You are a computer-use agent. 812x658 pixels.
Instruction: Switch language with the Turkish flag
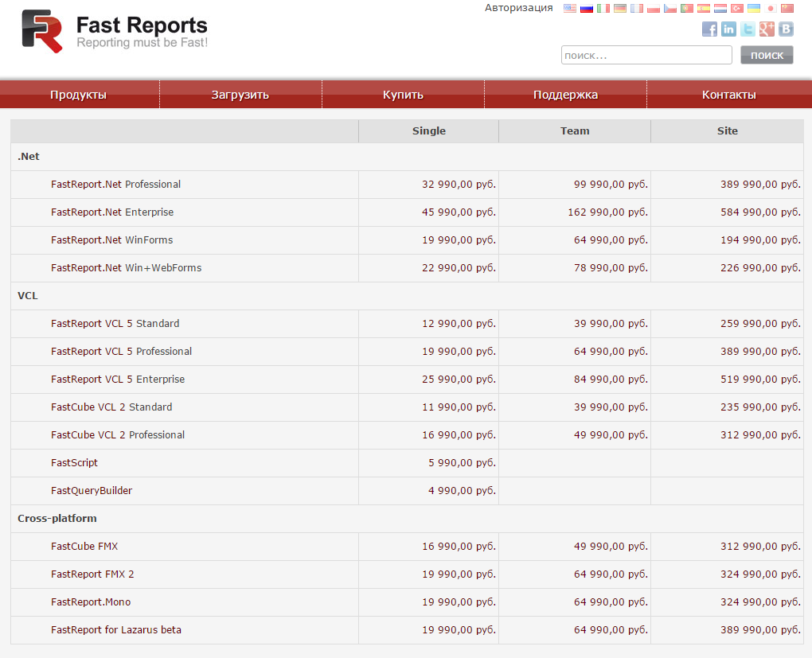click(737, 8)
